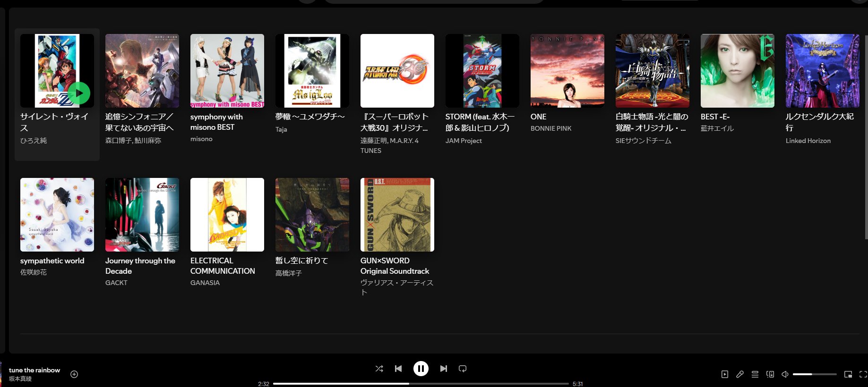The height and width of the screenshot is (387, 868).
Task: Open Connect to a device
Action: coord(770,374)
